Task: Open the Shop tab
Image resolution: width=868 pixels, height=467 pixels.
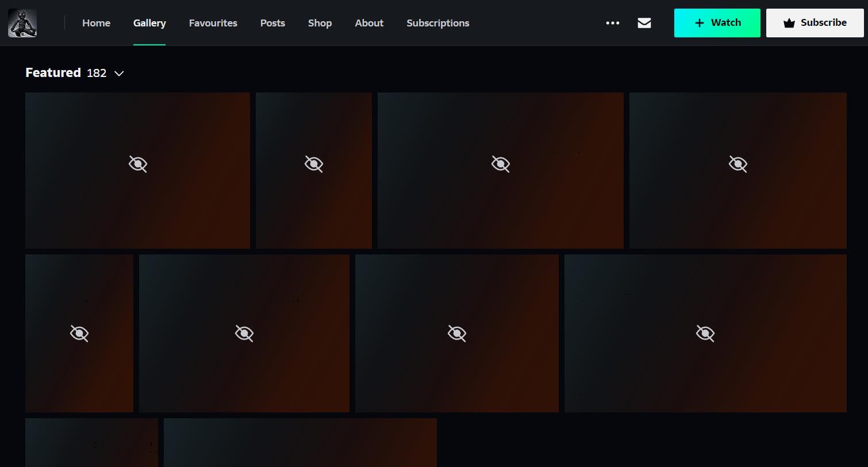Action: click(x=320, y=23)
